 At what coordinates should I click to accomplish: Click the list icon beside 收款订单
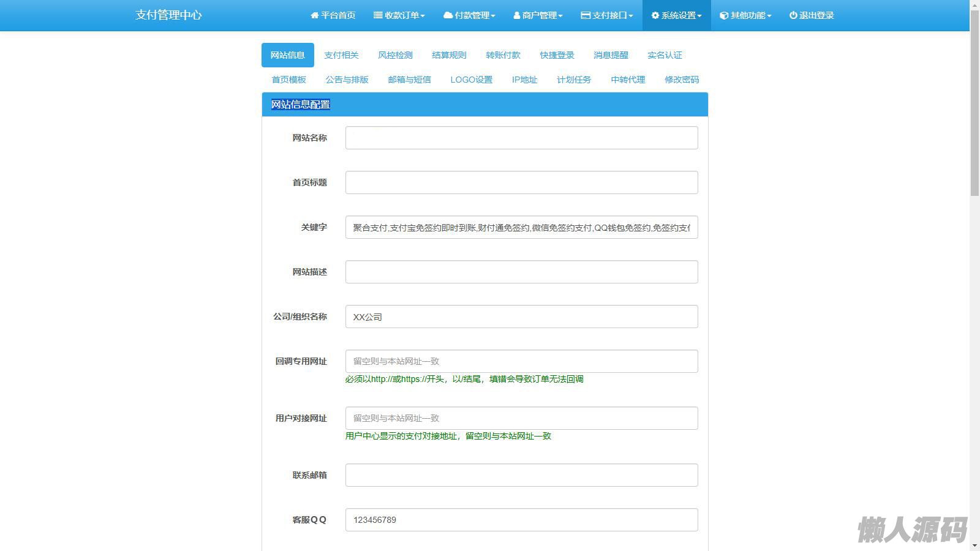[378, 15]
